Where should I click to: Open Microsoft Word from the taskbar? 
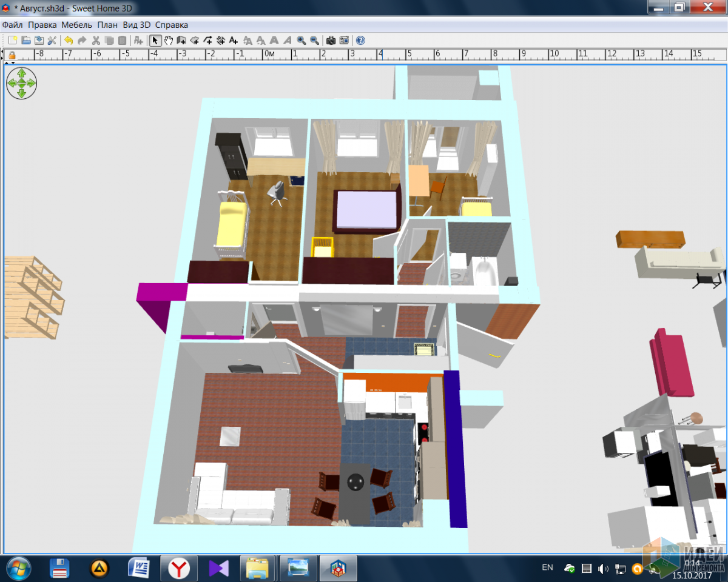tap(139, 568)
